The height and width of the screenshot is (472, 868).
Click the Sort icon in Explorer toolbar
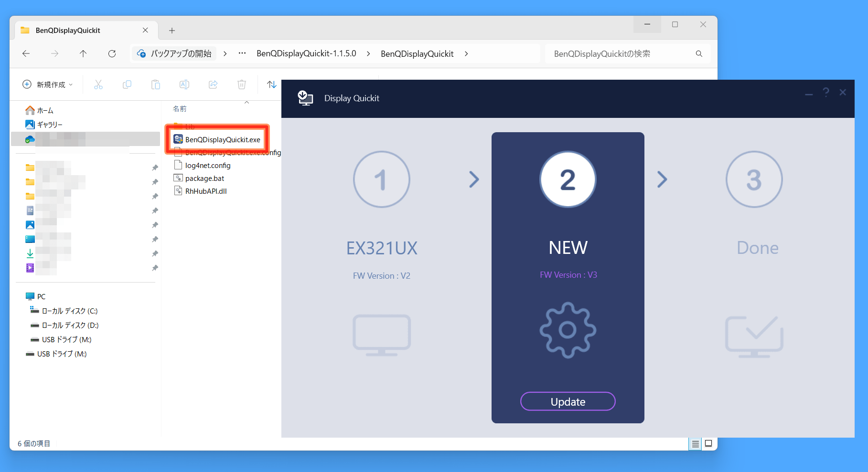(272, 84)
